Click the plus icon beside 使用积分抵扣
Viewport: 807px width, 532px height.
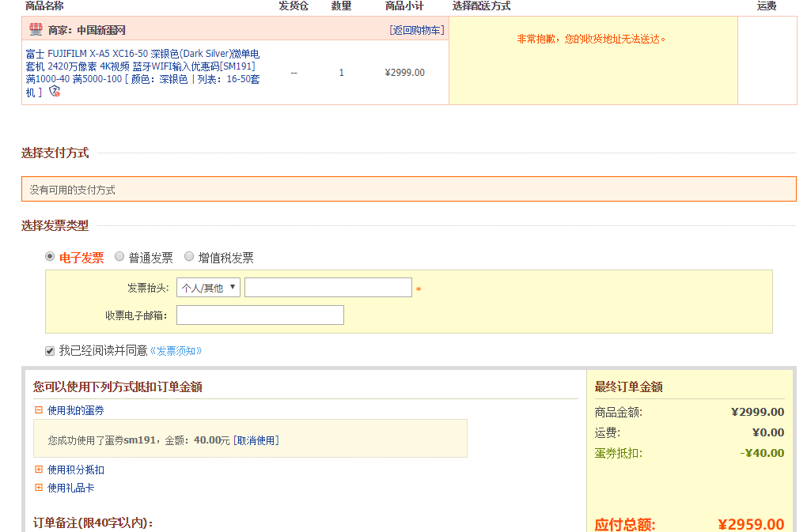pos(38,470)
